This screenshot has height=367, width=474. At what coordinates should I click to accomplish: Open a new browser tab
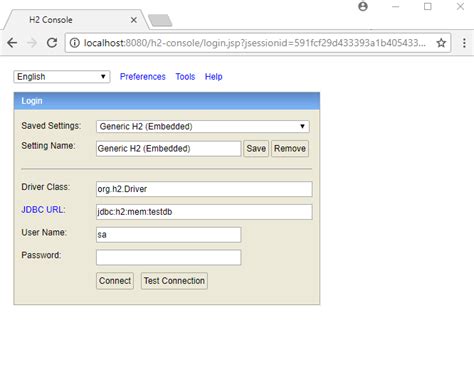pyautogui.click(x=160, y=20)
